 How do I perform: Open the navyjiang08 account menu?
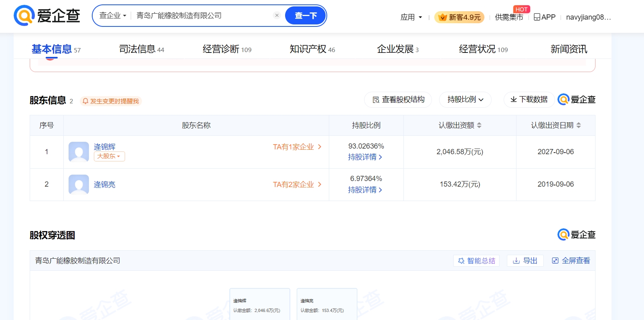(588, 17)
